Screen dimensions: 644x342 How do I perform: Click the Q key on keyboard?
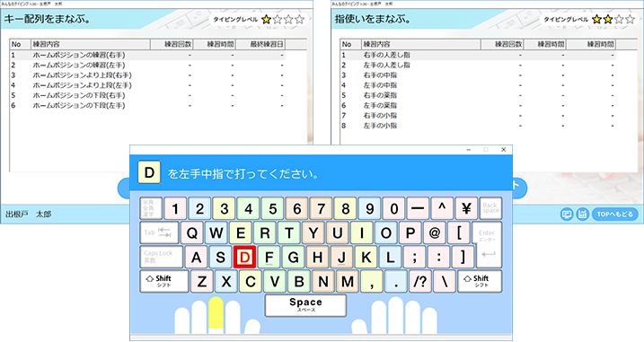click(x=192, y=232)
